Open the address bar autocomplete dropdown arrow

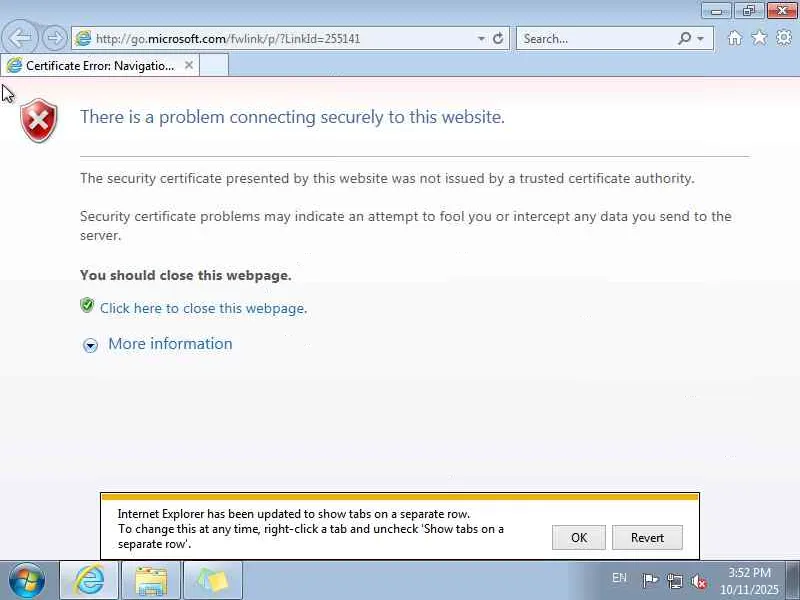[x=481, y=38]
